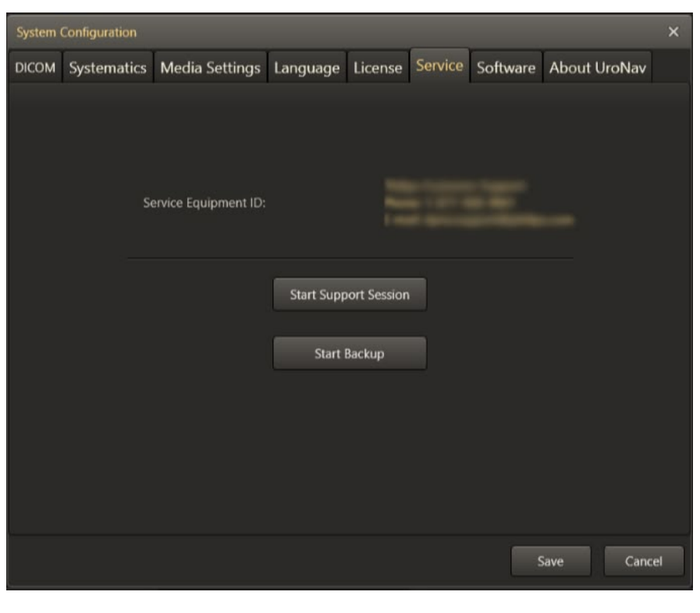Image resolution: width=700 pixels, height=613 pixels.
Task: Switch to the DICOM tab
Action: pyautogui.click(x=35, y=67)
